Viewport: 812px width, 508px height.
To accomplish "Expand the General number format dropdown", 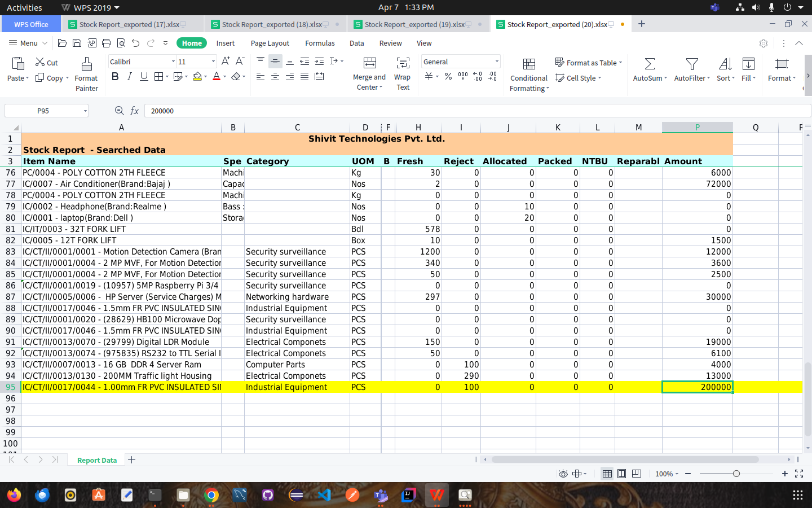I will tap(496, 62).
